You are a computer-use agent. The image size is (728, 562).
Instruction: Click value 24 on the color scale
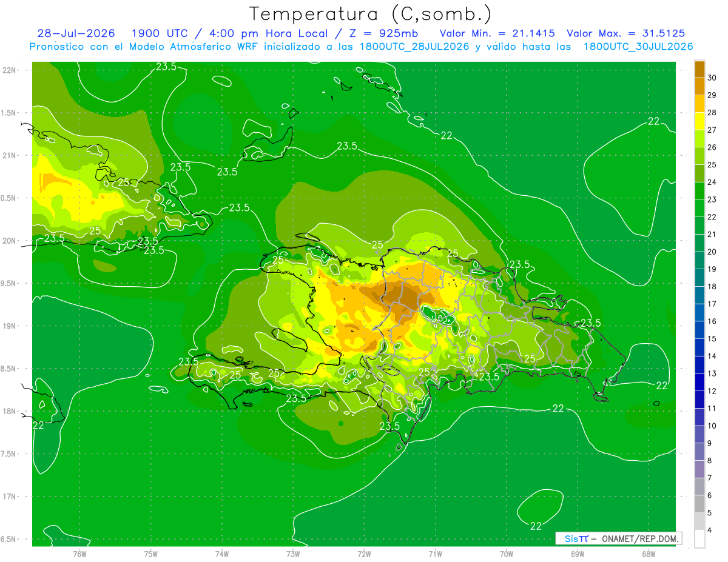click(712, 182)
